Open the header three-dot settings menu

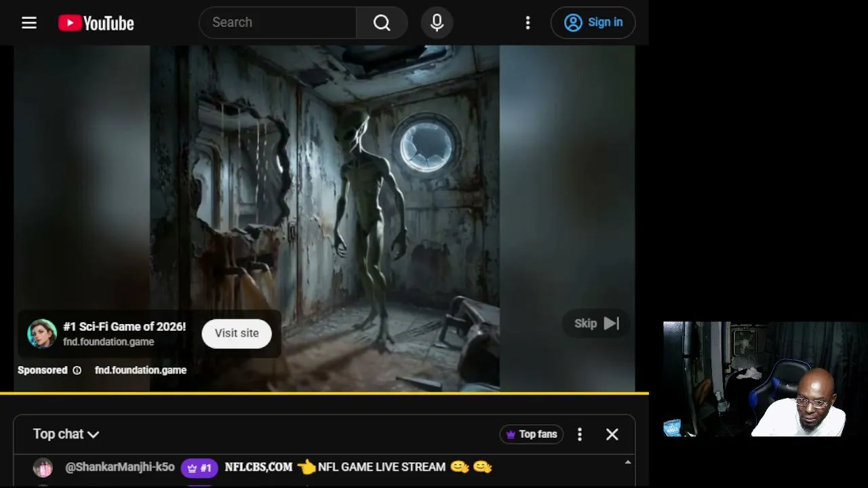528,22
